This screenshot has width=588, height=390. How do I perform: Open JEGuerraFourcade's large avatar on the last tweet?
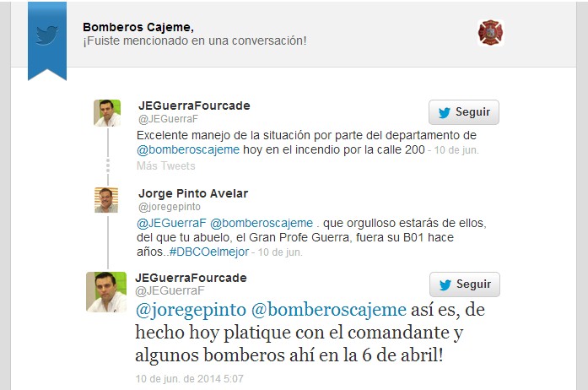[106, 292]
